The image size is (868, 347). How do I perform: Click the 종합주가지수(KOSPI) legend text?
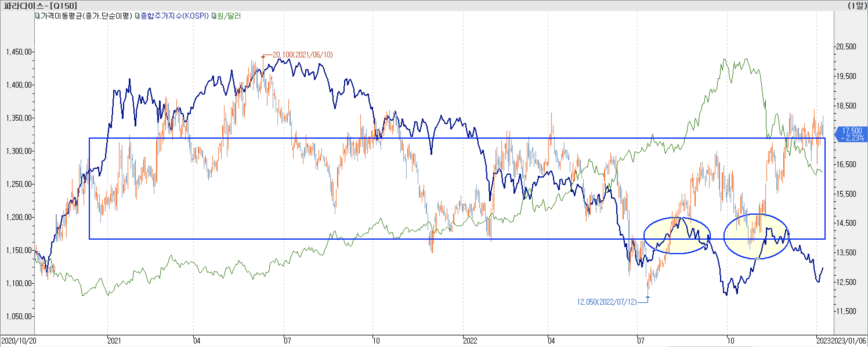coord(175,16)
